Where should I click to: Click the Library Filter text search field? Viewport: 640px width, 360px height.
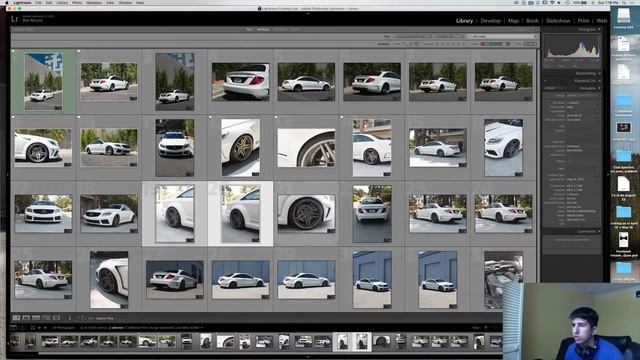coord(502,36)
